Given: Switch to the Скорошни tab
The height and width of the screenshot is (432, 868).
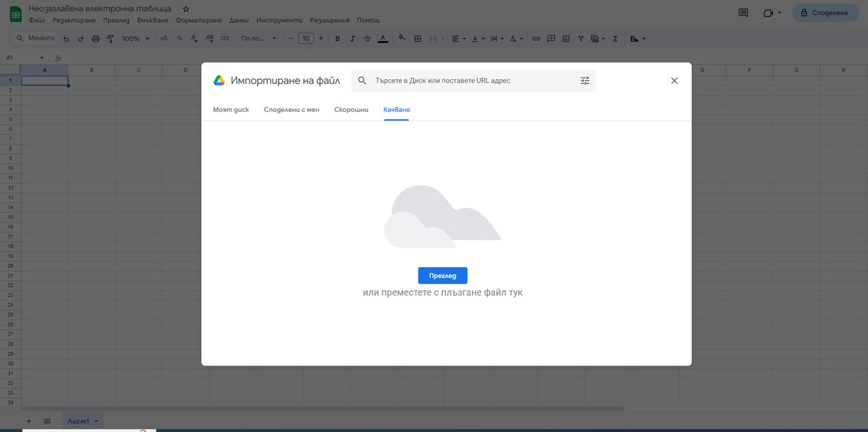Looking at the screenshot, I should pyautogui.click(x=351, y=109).
